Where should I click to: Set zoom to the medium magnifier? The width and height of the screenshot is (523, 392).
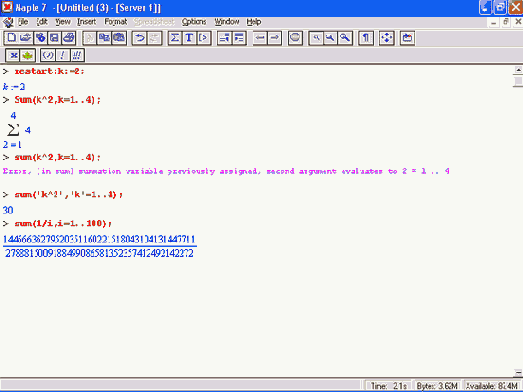click(330, 38)
